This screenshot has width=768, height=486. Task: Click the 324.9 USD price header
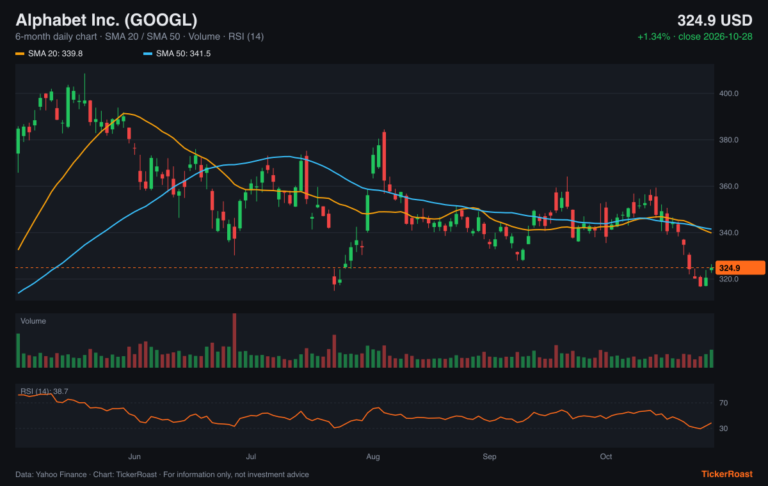[715, 21]
